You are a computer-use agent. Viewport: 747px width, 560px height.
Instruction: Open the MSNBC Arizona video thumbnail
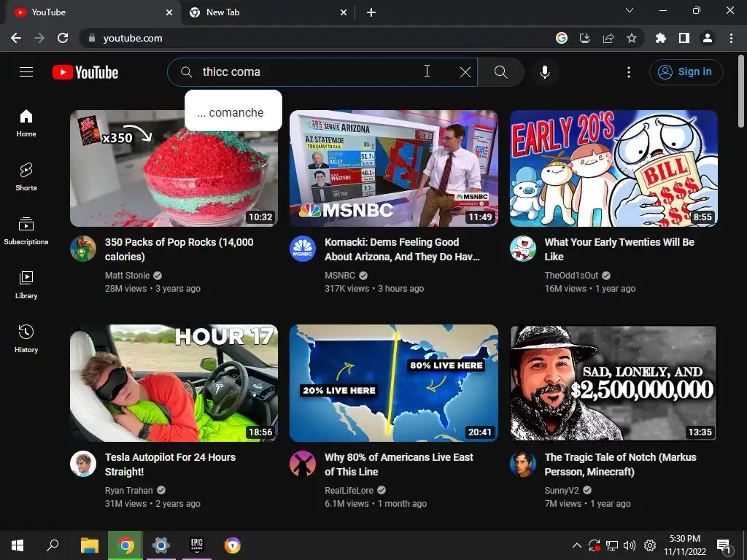(394, 168)
